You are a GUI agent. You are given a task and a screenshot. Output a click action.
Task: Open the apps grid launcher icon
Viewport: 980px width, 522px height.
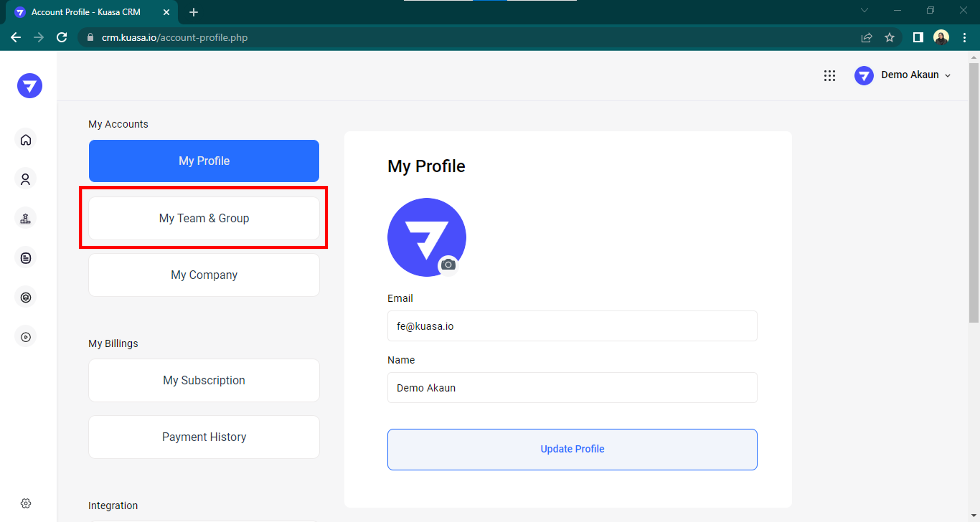[x=829, y=75]
